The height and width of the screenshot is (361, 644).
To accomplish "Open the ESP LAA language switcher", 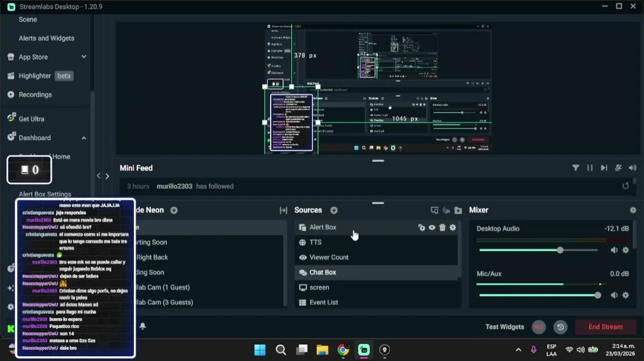I will coord(551,349).
